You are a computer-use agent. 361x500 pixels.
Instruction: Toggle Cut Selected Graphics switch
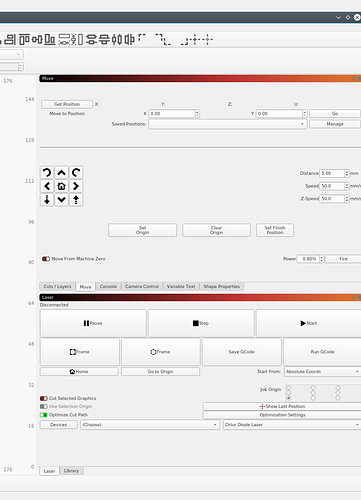pos(44,398)
